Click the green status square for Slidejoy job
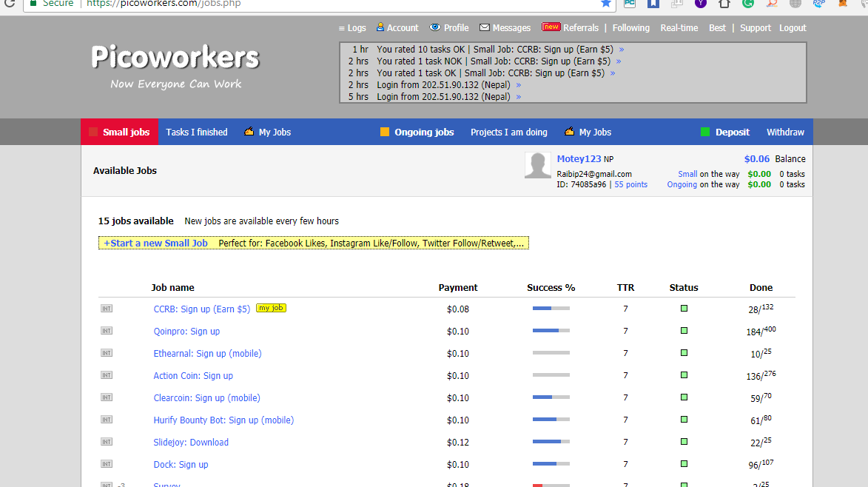This screenshot has height=487, width=868. (x=684, y=442)
